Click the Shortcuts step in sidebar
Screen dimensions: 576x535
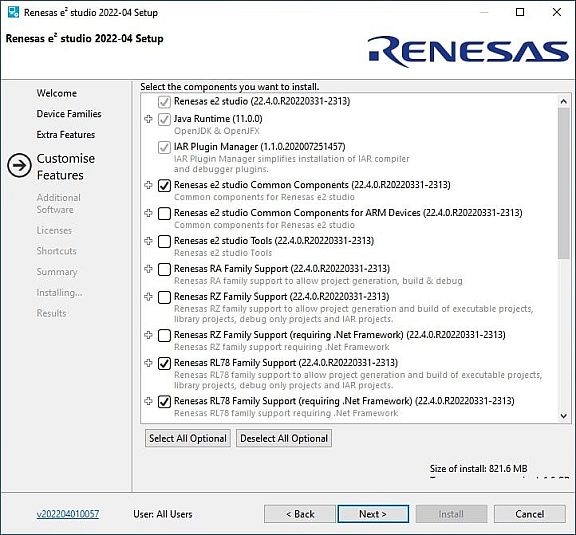tap(57, 251)
